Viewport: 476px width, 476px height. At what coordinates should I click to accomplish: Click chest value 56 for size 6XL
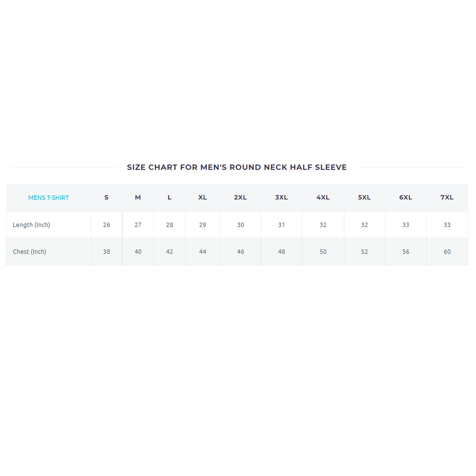click(406, 252)
